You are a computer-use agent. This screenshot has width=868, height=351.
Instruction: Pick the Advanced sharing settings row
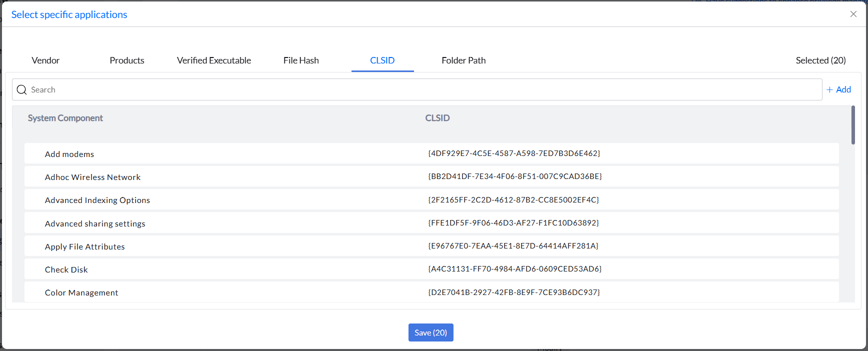point(431,223)
